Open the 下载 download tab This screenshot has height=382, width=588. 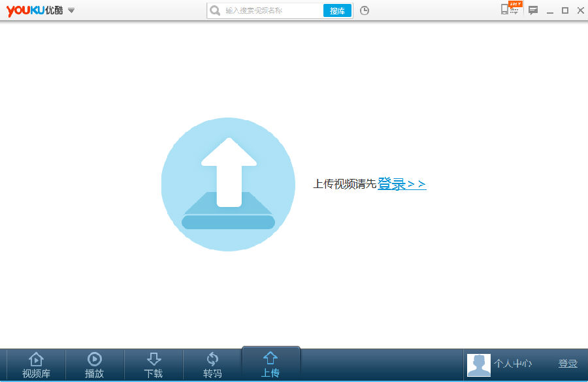pos(154,365)
